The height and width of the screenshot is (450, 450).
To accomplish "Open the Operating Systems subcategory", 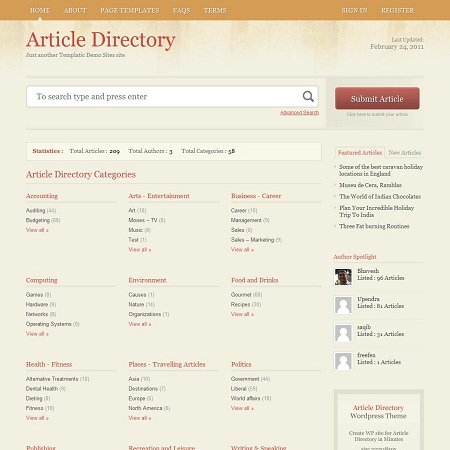I will pos(48,324).
